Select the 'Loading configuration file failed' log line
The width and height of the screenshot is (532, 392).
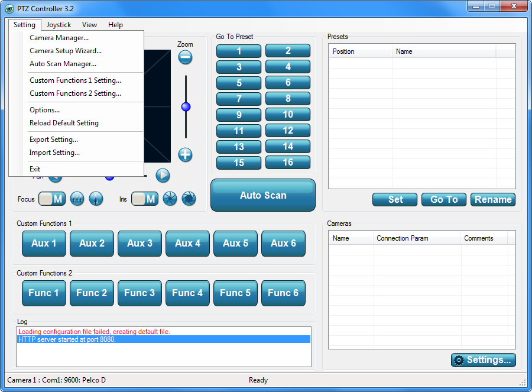coord(164,332)
